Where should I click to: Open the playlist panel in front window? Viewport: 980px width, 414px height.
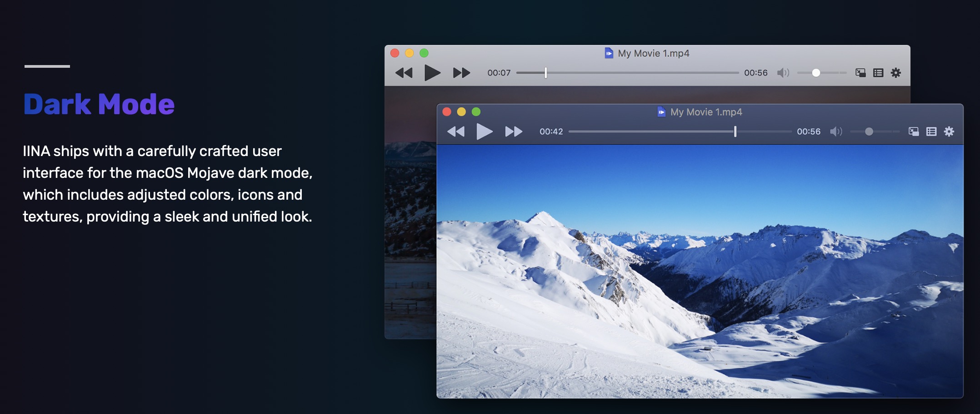pos(931,131)
